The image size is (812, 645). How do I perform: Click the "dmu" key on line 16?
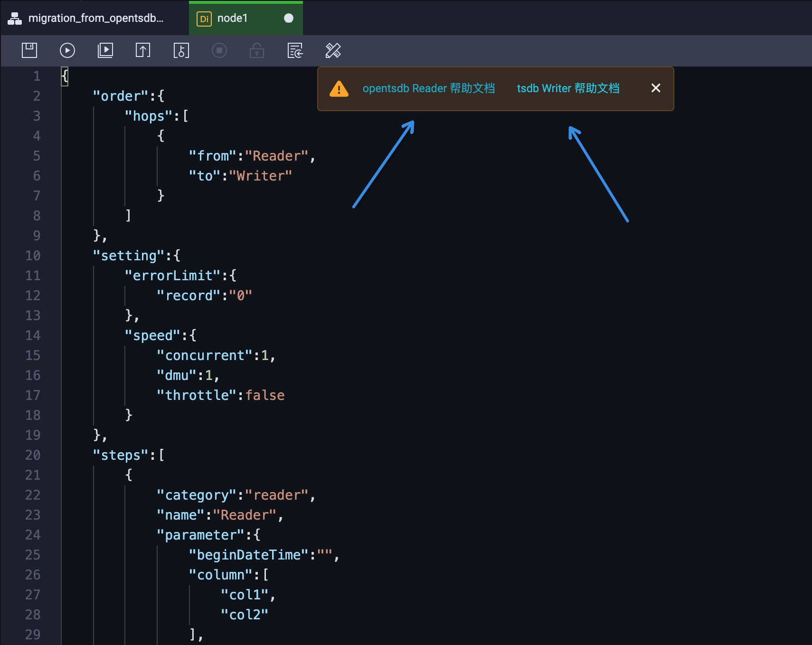[177, 375]
